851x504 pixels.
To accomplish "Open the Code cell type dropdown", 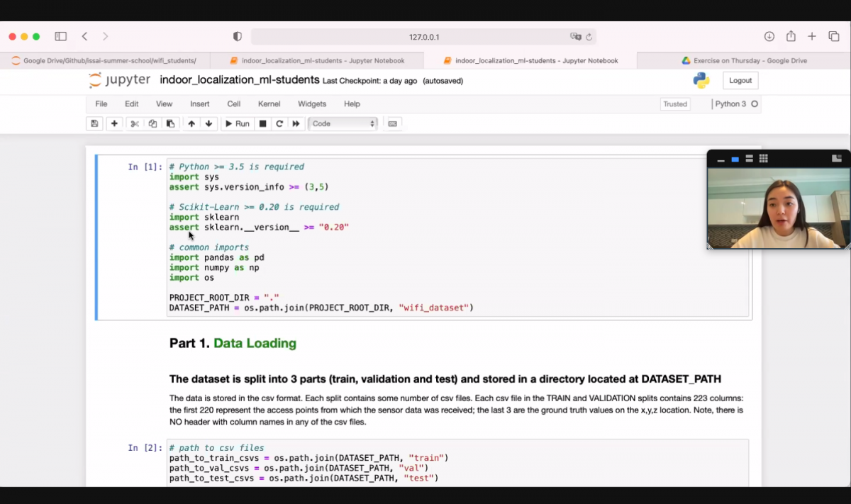I will (x=343, y=123).
